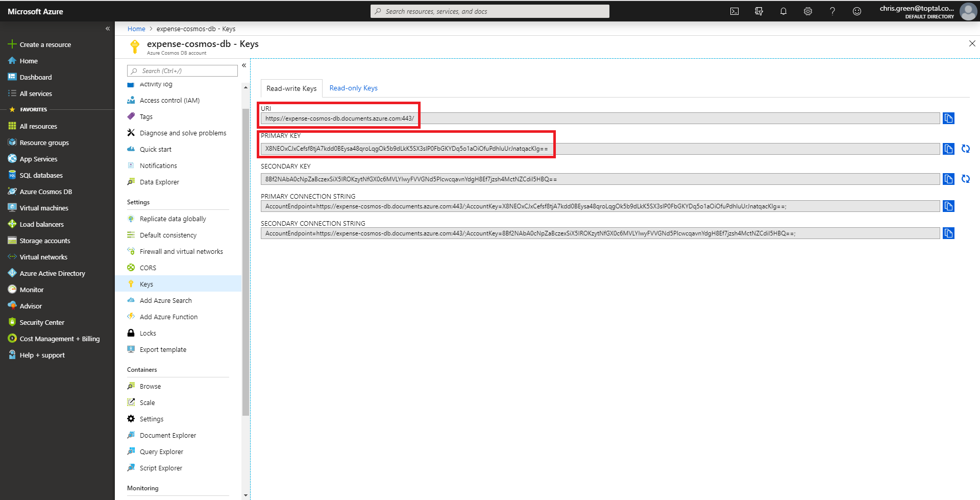Go to Home breadcrumb link

click(136, 29)
